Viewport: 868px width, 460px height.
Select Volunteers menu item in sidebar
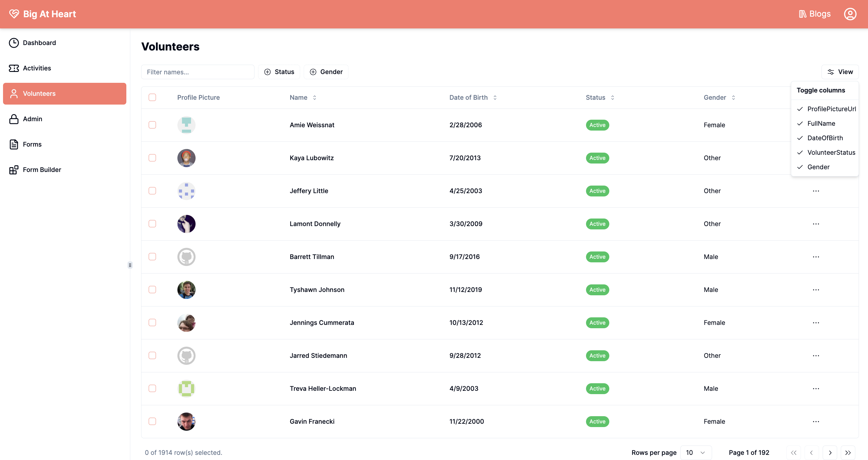pos(64,93)
